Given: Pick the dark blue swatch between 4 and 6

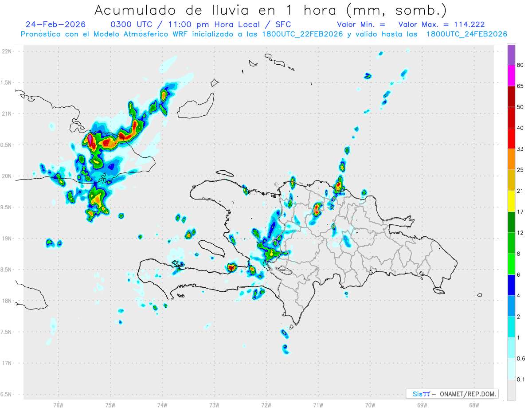Looking at the screenshot, I should click(x=511, y=285).
